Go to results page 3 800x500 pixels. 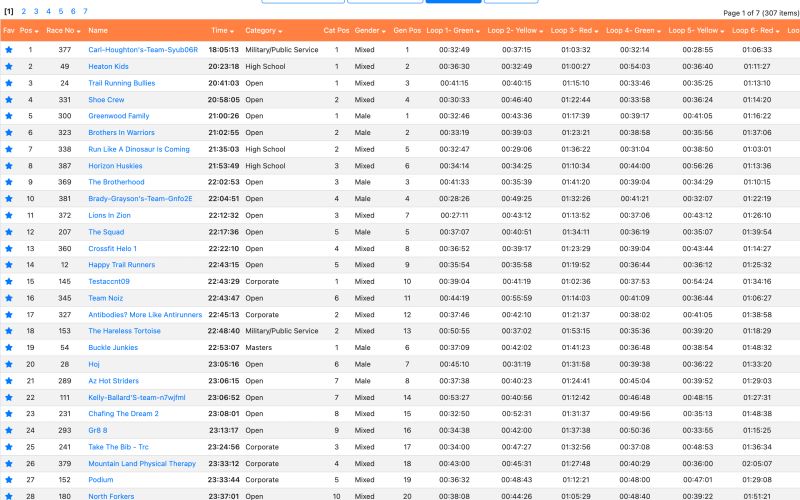36,11
